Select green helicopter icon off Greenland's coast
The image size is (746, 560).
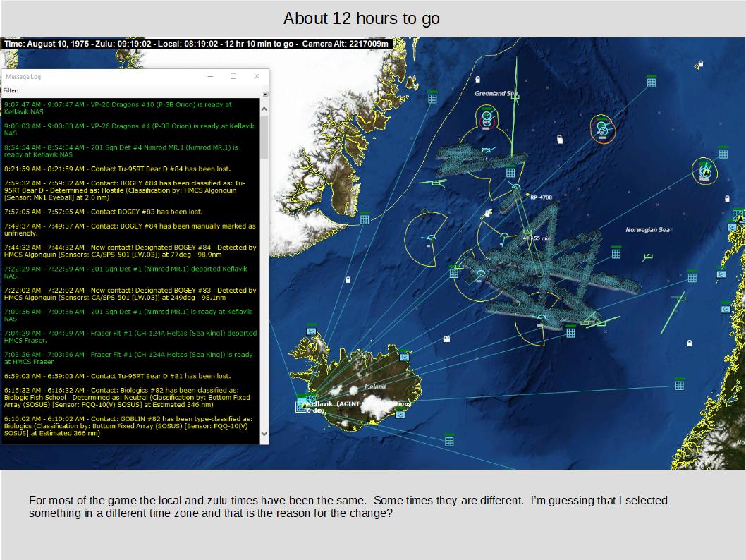[436, 183]
